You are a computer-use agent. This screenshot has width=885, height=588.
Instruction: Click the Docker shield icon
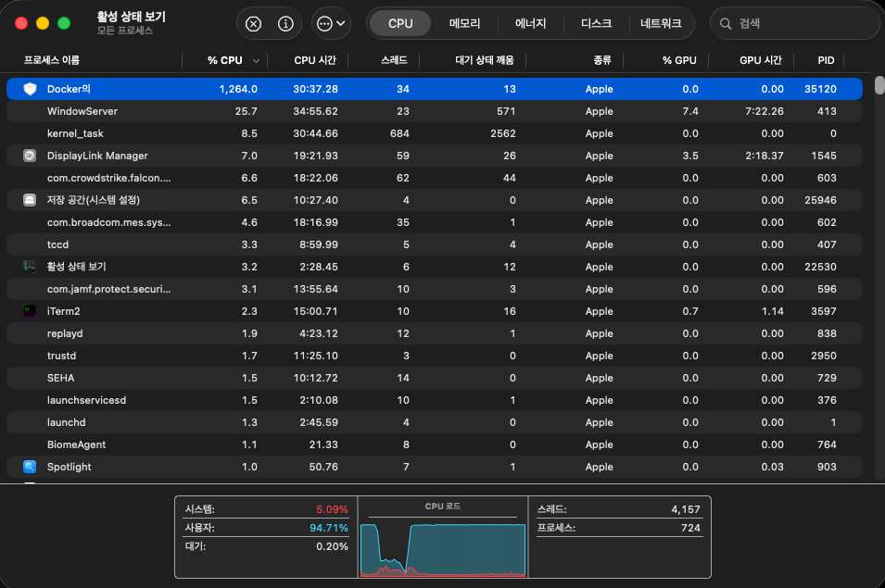[x=30, y=89]
